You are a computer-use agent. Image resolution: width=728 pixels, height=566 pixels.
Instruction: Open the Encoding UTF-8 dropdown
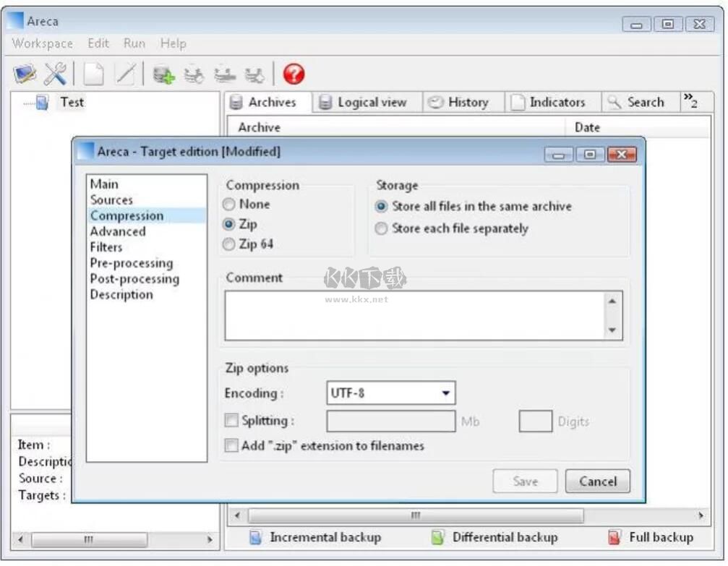point(391,393)
